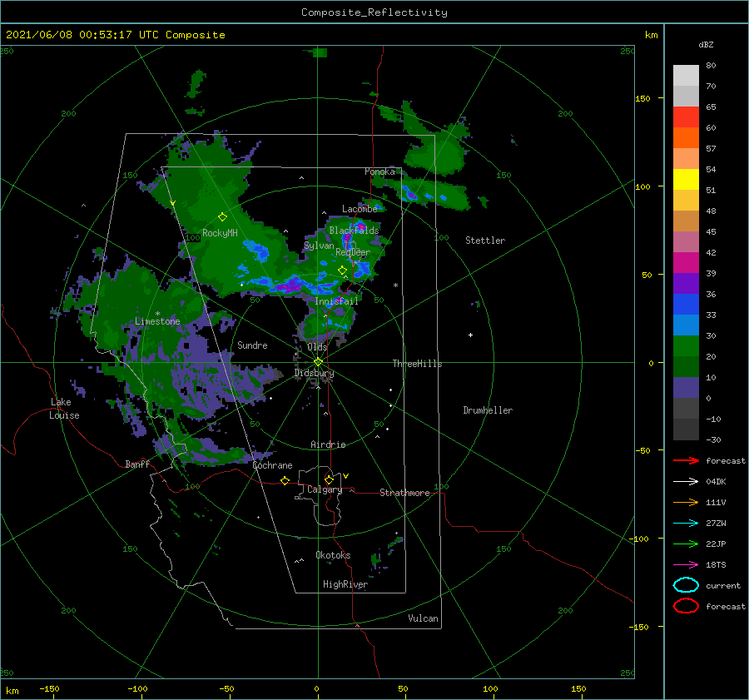
Task: Click the Cochrane label
Action: click(x=272, y=465)
